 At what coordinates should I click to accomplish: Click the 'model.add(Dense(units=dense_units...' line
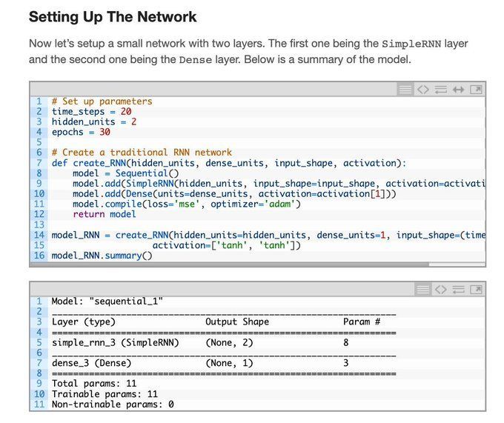coord(234,194)
